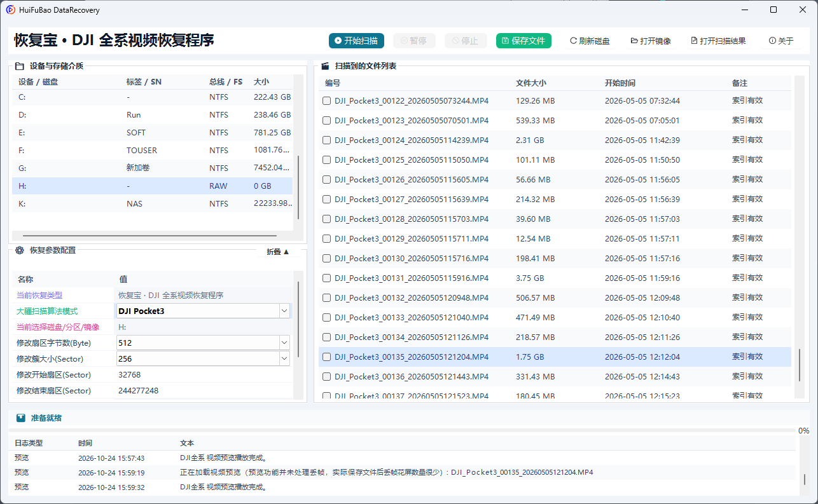Select the RAW drive H:
818x504 pixels.
(x=152, y=186)
